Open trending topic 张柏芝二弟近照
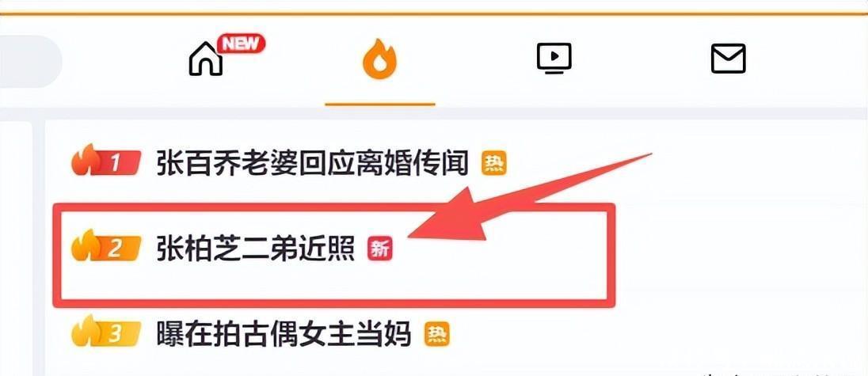 pyautogui.click(x=255, y=249)
